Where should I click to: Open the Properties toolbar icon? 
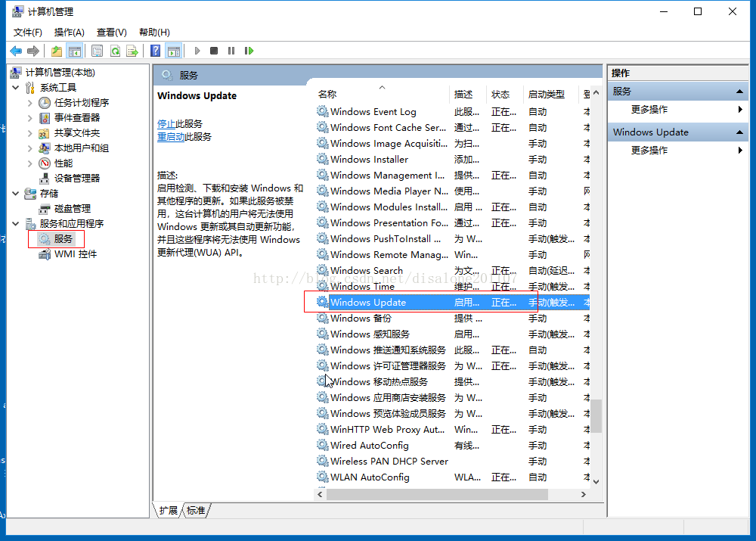pos(97,51)
